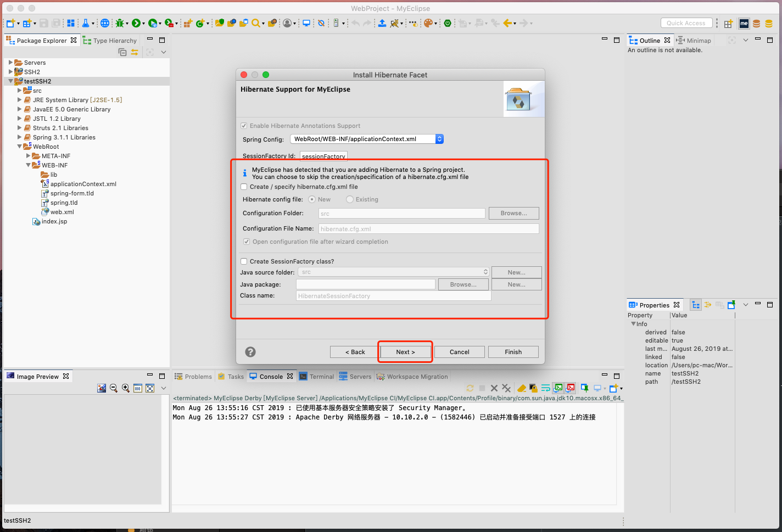Viewport: 782px width, 532px height.
Task: Click Collapse All in Package Explorer
Action: 122,52
